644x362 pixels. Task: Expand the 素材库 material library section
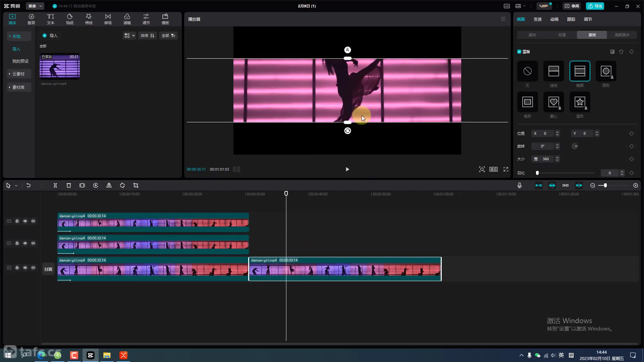[x=19, y=87]
